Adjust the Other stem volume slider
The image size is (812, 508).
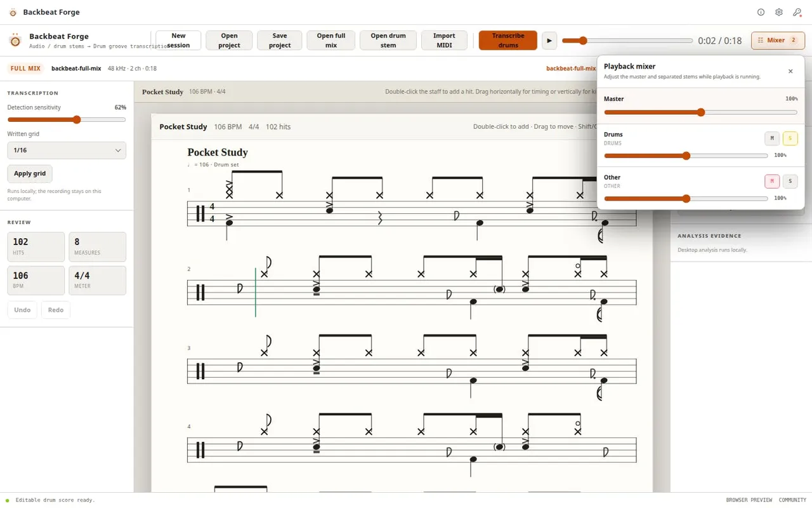click(x=686, y=199)
